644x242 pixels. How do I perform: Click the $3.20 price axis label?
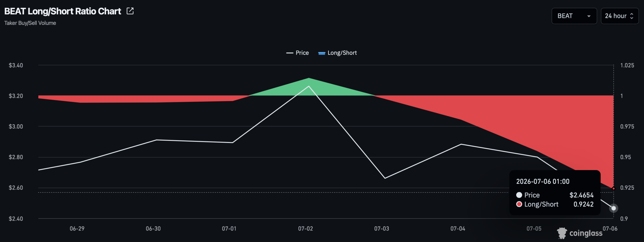(x=16, y=96)
